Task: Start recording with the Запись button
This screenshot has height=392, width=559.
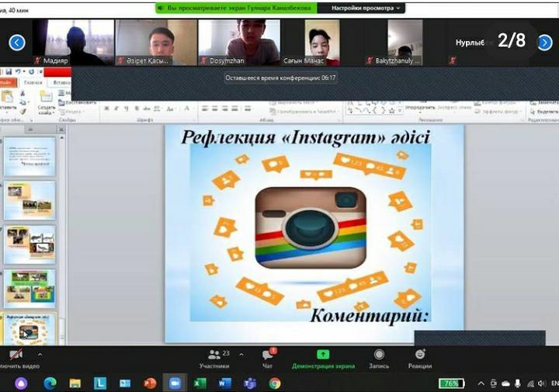Action: pyautogui.click(x=379, y=358)
